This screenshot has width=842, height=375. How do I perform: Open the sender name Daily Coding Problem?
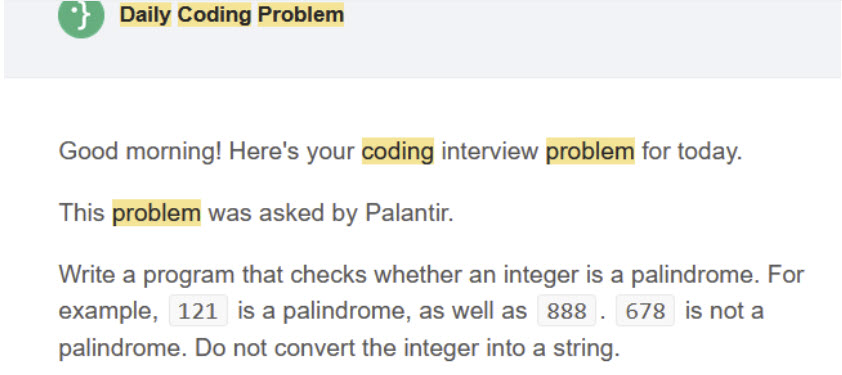click(x=231, y=15)
